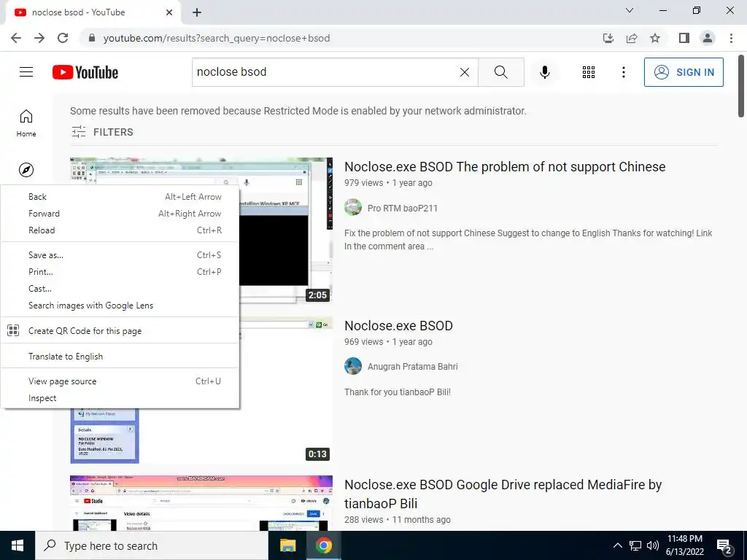This screenshot has width=747, height=560.
Task: Close the noclose bsod tab
Action: pyautogui.click(x=169, y=12)
